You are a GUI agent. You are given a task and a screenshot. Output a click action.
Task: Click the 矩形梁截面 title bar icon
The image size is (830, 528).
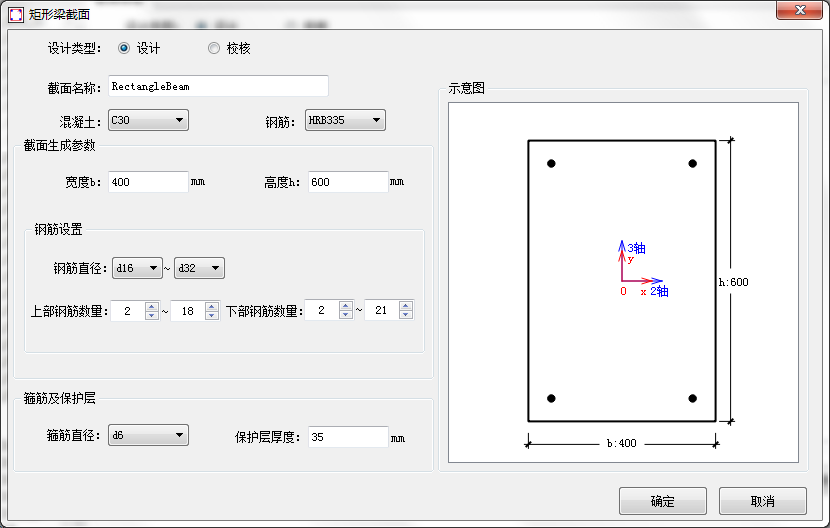pos(15,10)
